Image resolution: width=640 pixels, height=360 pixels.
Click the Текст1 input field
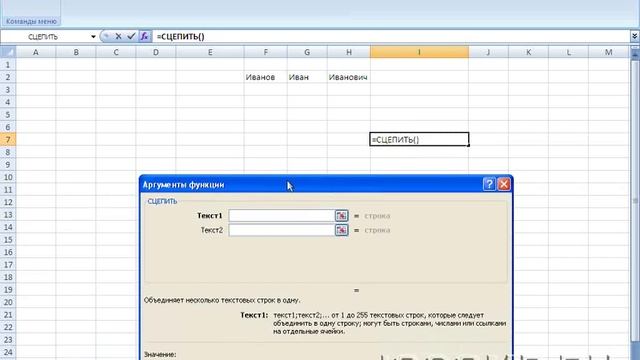click(x=282, y=216)
